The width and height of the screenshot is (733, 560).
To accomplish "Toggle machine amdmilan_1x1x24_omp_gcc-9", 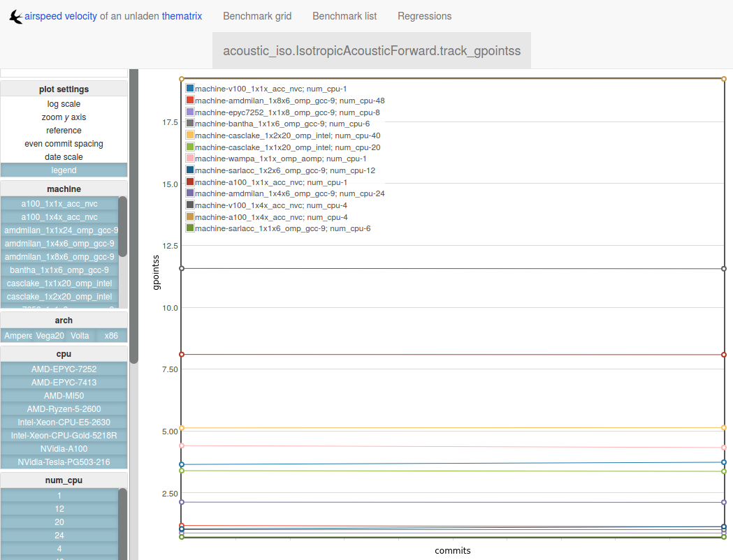I will coord(59,230).
